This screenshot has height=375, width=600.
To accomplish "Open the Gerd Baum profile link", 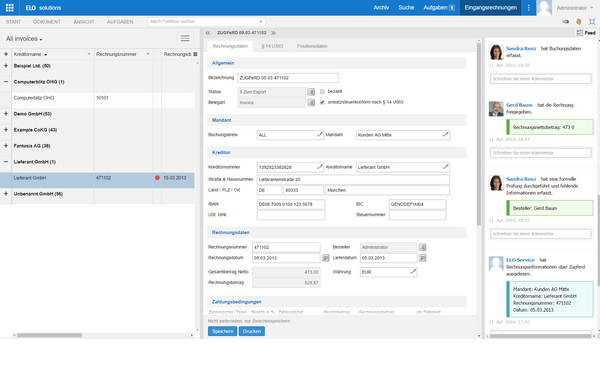I will pyautogui.click(x=519, y=105).
